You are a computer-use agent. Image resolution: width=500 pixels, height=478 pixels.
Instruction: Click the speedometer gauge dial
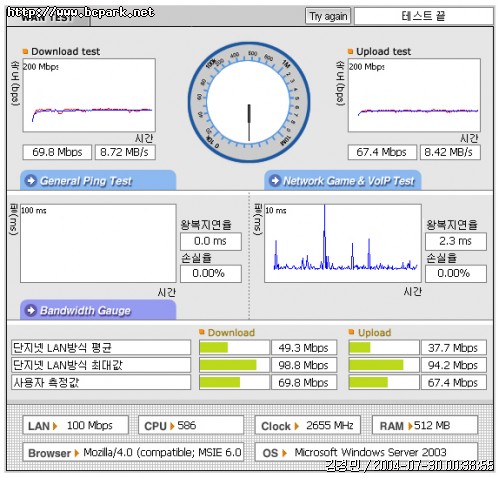click(249, 102)
